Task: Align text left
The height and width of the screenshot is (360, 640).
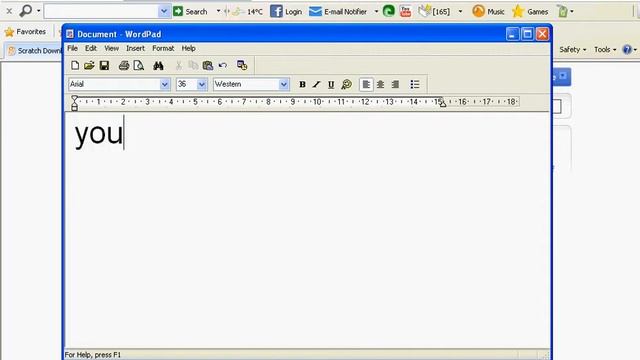Action: coord(366,84)
